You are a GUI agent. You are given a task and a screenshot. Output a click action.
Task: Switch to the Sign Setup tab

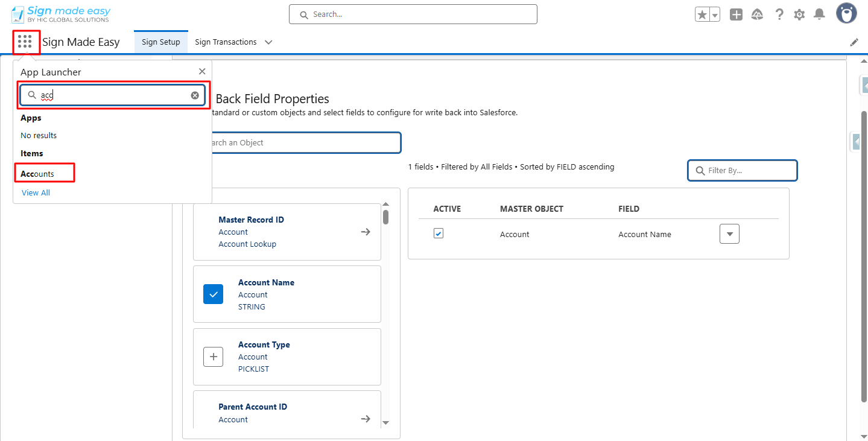coord(161,42)
